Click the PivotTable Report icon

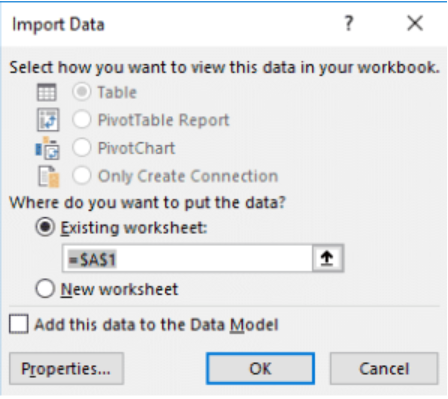tap(48, 120)
